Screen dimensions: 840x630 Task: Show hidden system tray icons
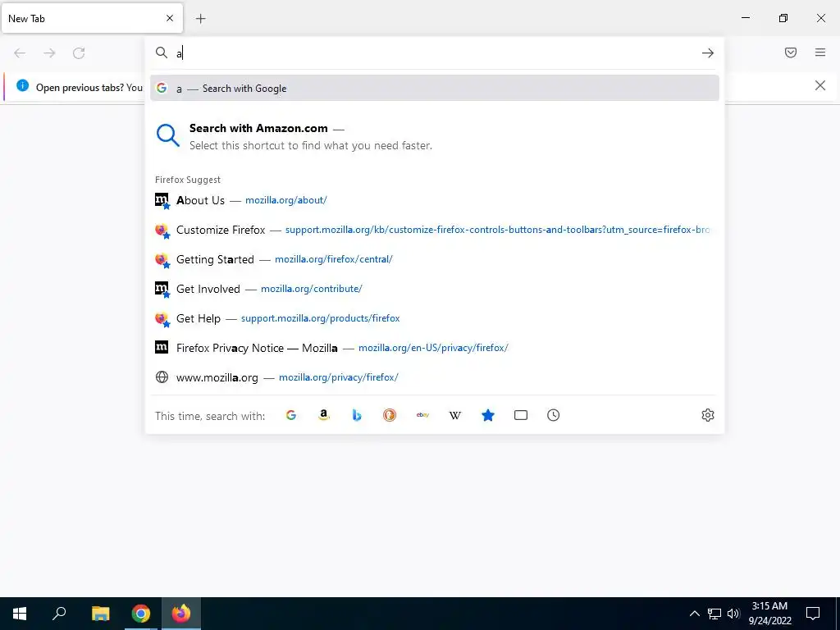[x=694, y=614]
